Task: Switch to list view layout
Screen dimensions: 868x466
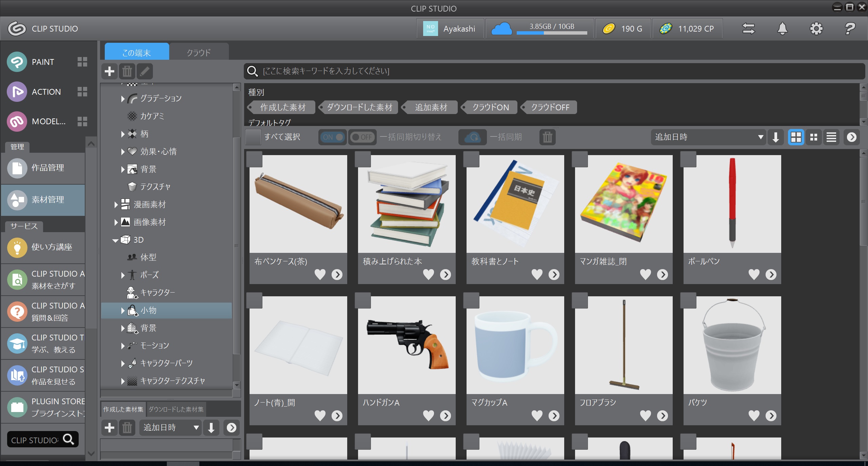Action: tap(831, 137)
